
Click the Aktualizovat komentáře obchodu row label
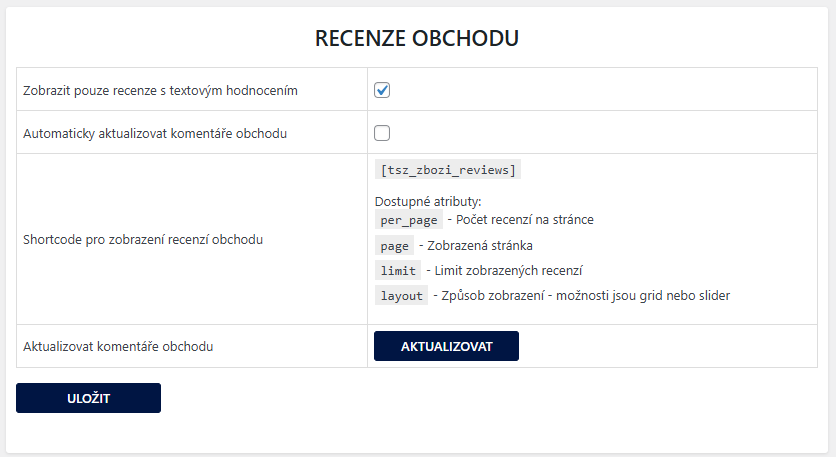click(x=118, y=347)
